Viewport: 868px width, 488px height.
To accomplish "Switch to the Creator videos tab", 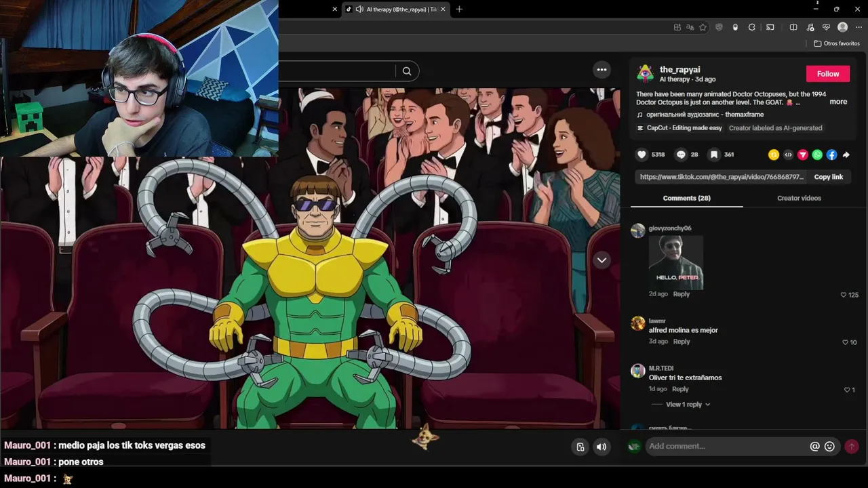I will click(x=799, y=198).
